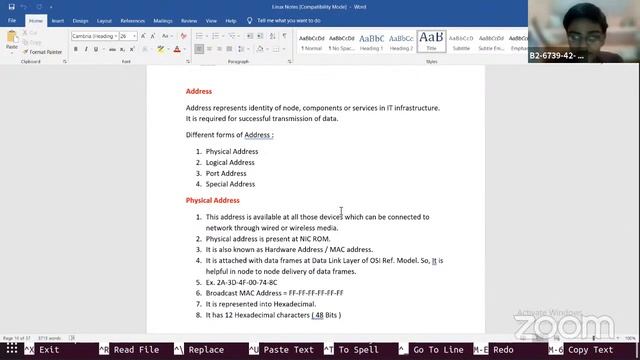The height and width of the screenshot is (360, 640).
Task: Switch to the References tab
Action: pos(133,21)
